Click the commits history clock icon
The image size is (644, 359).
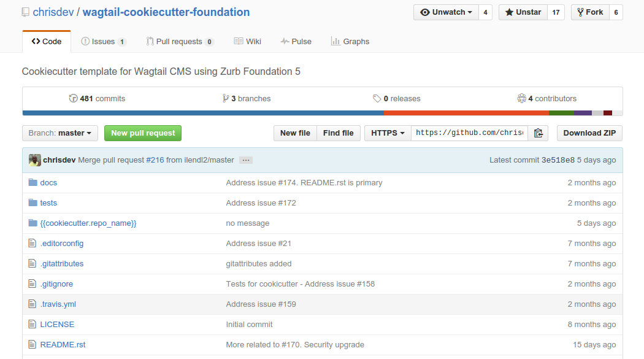tap(73, 98)
